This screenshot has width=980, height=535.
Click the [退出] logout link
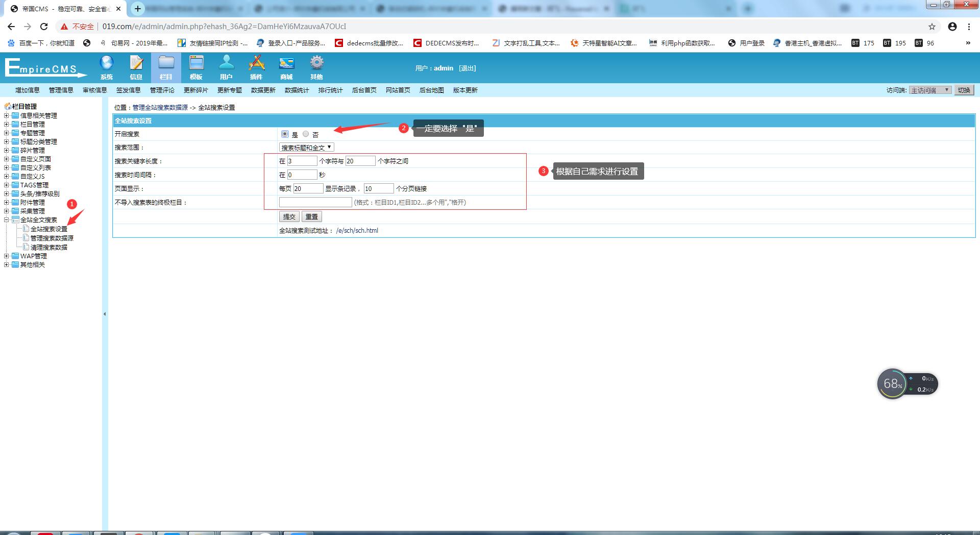pyautogui.click(x=467, y=68)
